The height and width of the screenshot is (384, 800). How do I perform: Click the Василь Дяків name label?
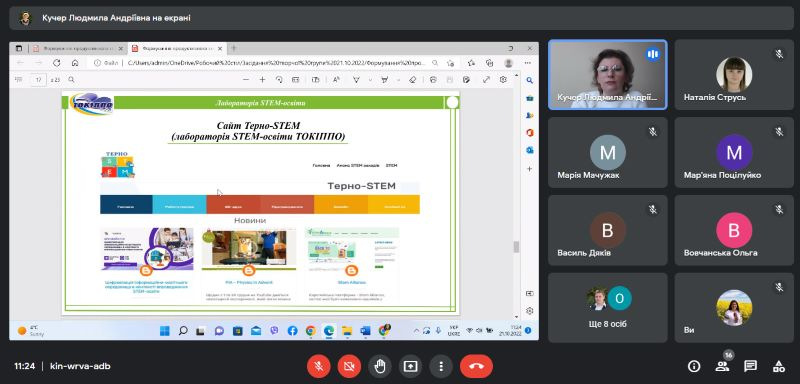[x=584, y=252]
